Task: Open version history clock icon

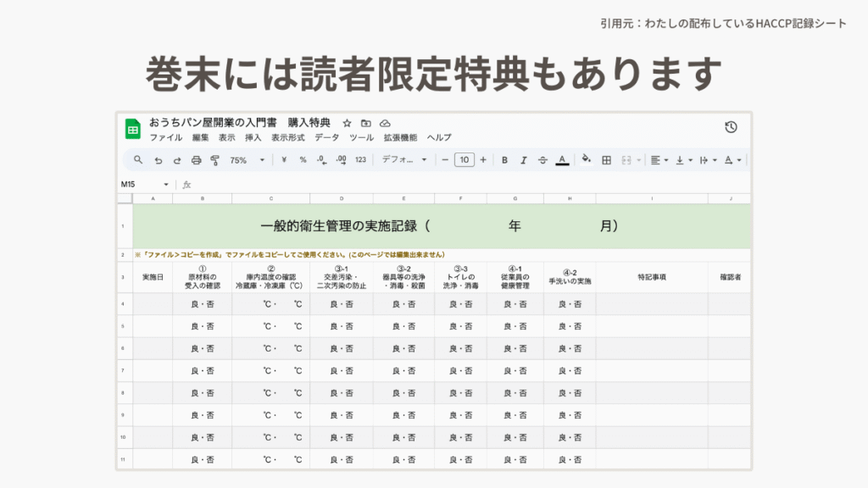Action: pyautogui.click(x=731, y=127)
